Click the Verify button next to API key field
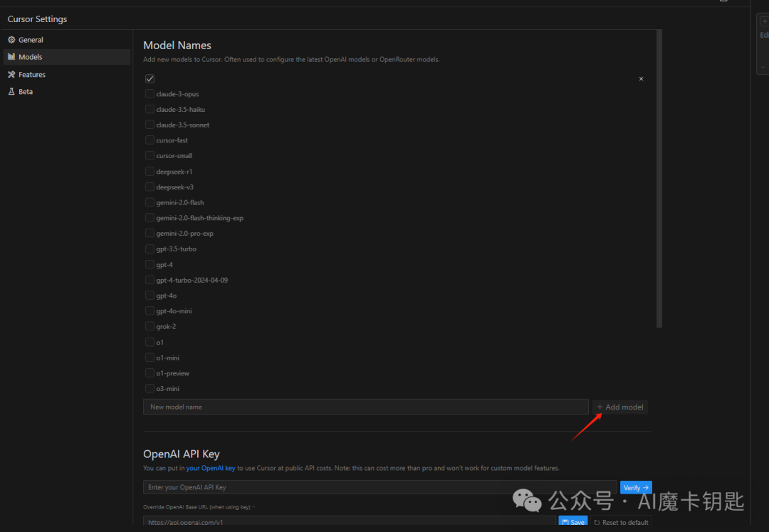Viewport: 769px width, 532px height. (635, 487)
